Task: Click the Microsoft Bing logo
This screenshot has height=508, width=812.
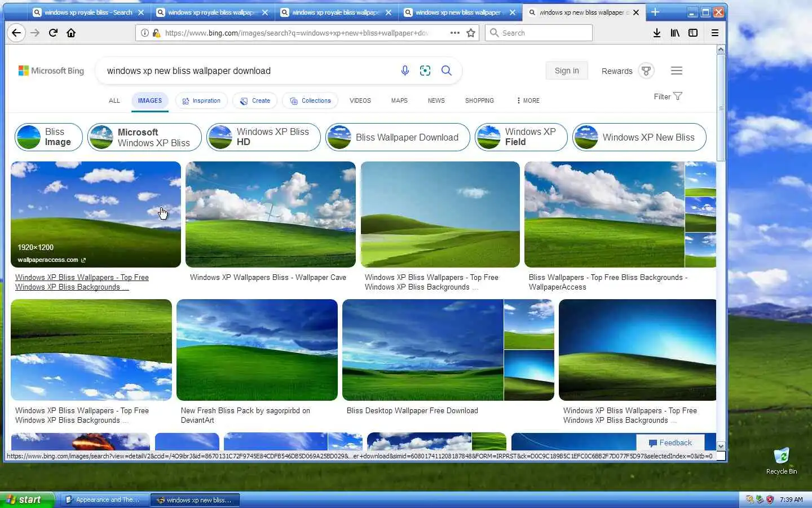Action: coord(51,71)
